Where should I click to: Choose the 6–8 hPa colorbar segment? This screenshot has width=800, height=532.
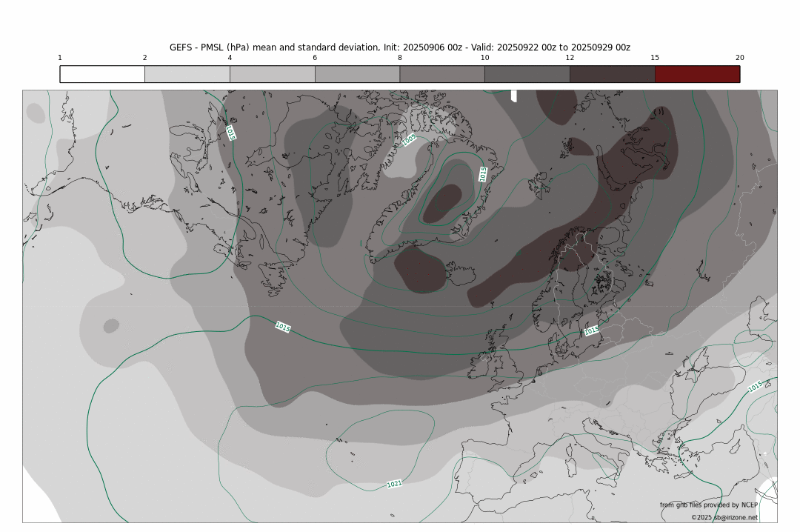[x=357, y=74]
